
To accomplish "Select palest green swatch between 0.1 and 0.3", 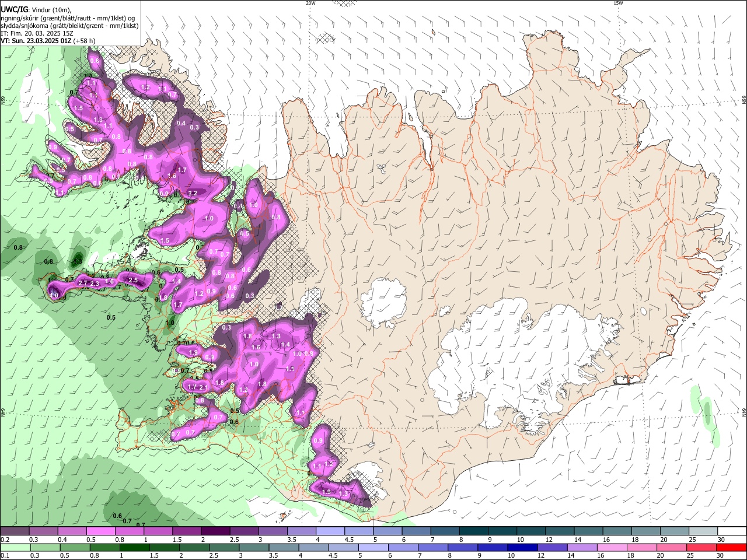I will [15, 548].
